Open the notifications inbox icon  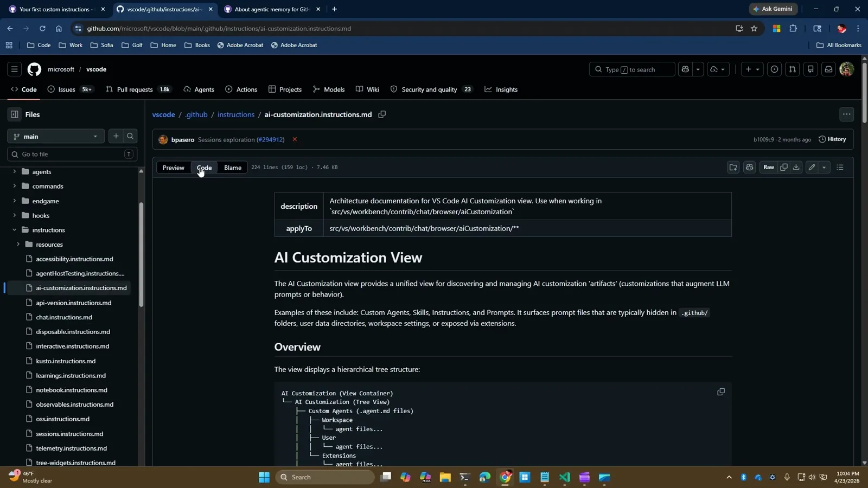(x=828, y=69)
